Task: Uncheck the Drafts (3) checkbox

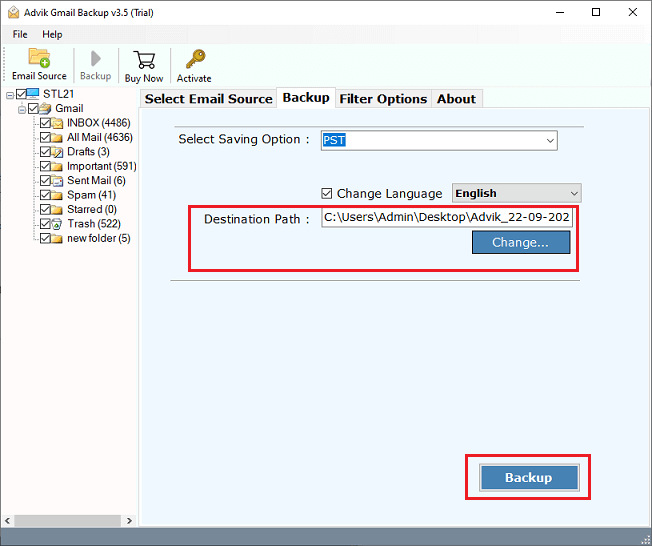Action: [x=45, y=152]
